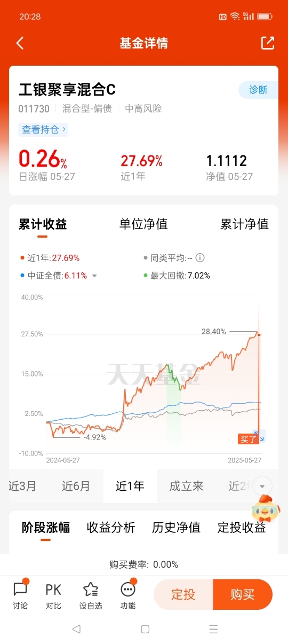The height and width of the screenshot is (644, 288).
Task: Switch to the 累计净值 tab
Action: pos(245,224)
